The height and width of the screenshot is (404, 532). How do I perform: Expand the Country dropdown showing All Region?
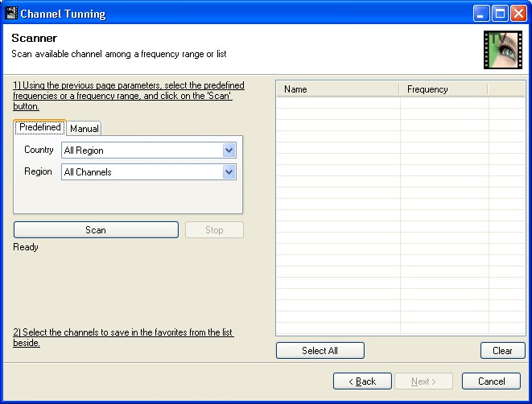[229, 150]
